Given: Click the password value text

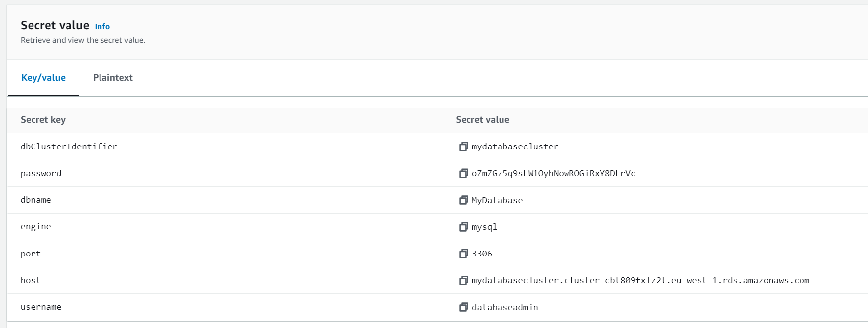Looking at the screenshot, I should pos(553,173).
